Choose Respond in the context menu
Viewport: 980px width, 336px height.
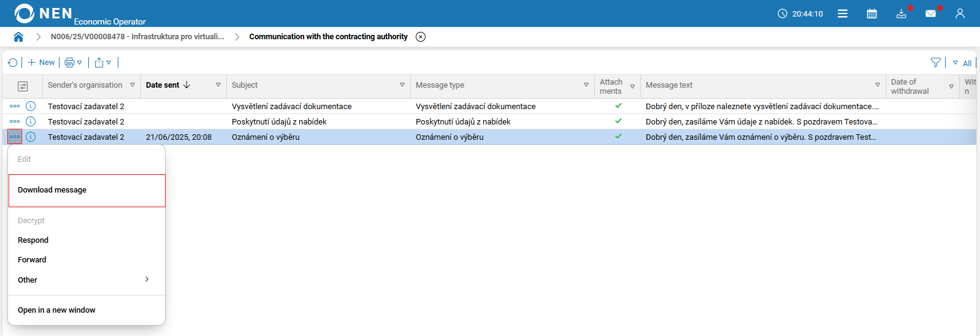[x=33, y=240]
